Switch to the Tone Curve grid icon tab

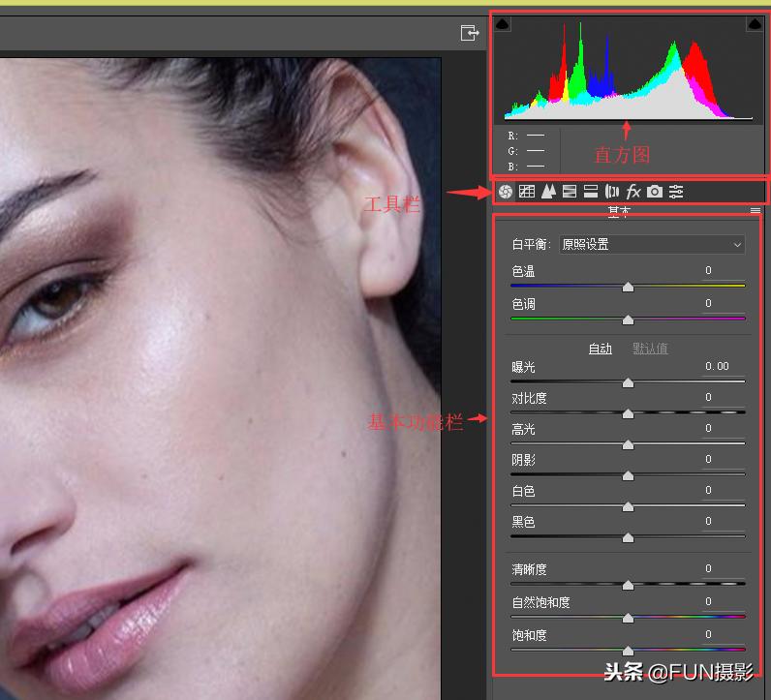pos(527,192)
